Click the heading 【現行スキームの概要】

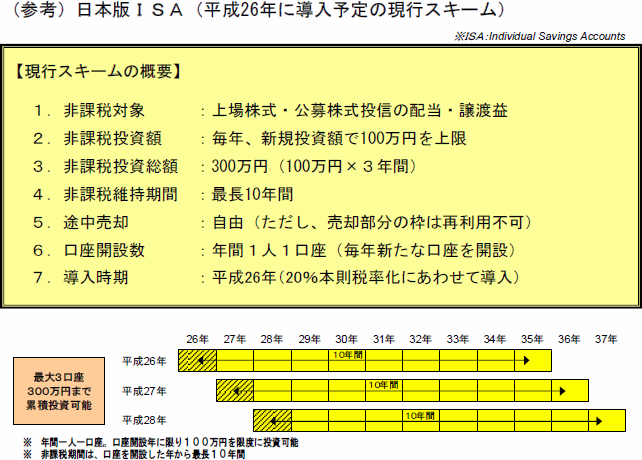98,72
